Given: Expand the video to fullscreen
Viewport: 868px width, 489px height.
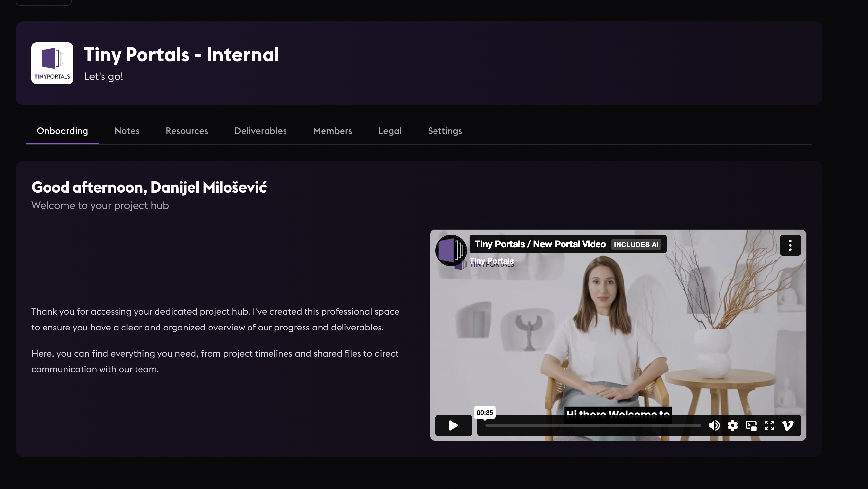Looking at the screenshot, I should 769,425.
